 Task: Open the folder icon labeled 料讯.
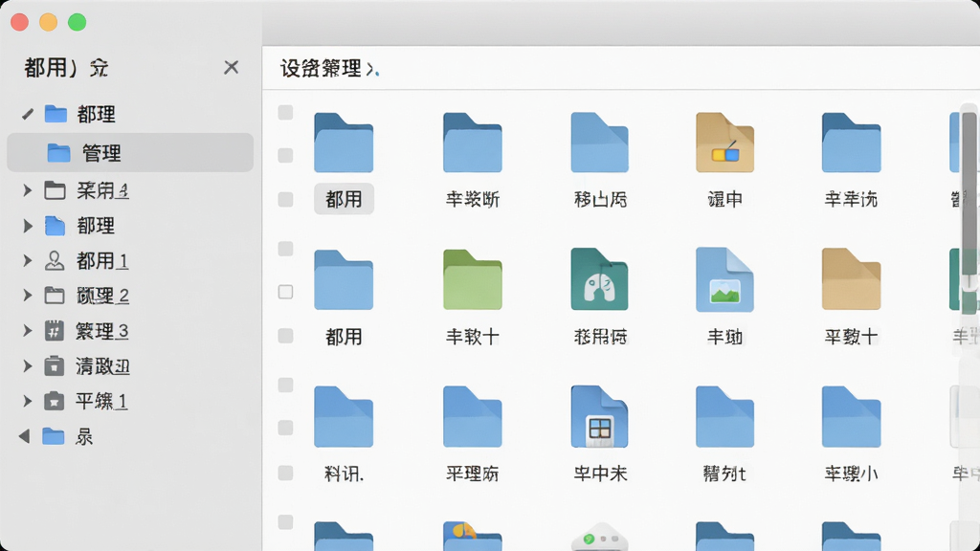pyautogui.click(x=344, y=417)
